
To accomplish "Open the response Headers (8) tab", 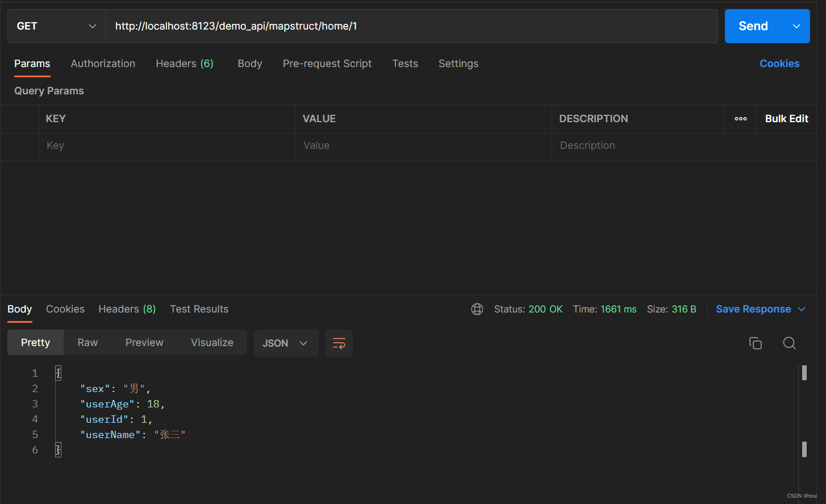I will click(x=127, y=309).
